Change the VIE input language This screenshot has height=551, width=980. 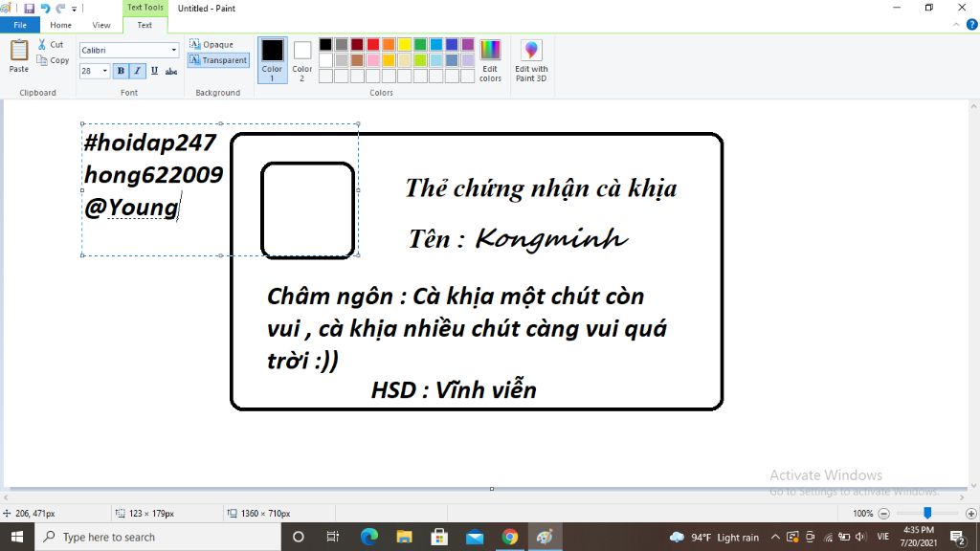click(883, 537)
